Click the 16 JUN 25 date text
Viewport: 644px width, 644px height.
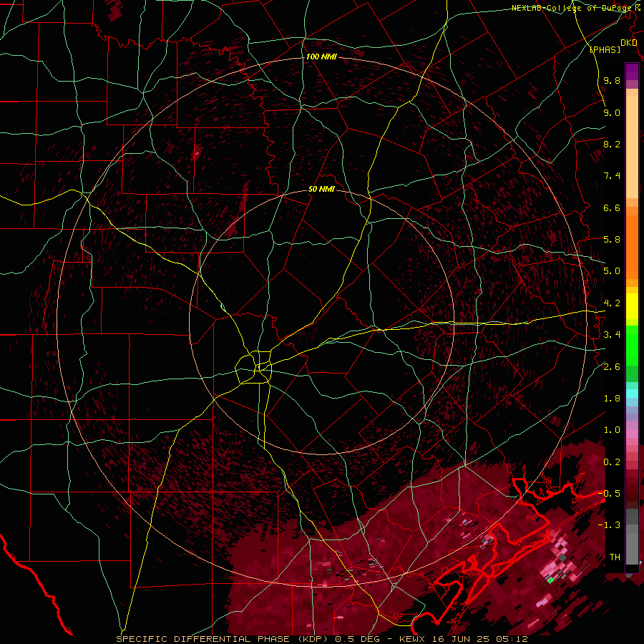[459, 639]
